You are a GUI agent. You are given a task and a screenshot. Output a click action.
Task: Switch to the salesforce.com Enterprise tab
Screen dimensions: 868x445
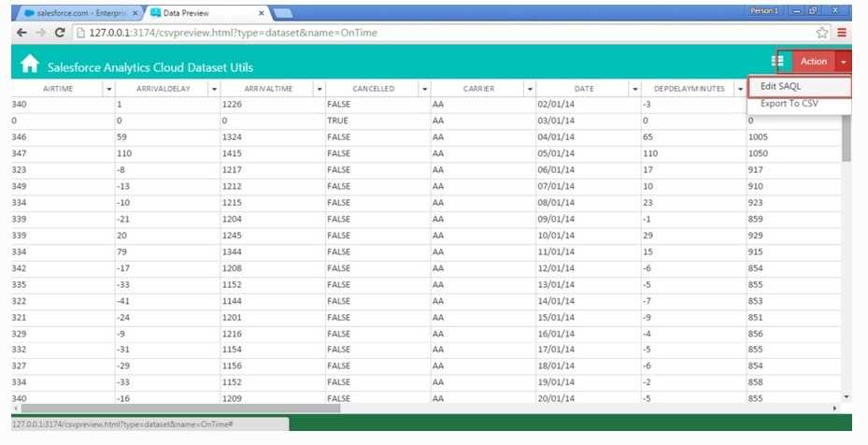79,13
